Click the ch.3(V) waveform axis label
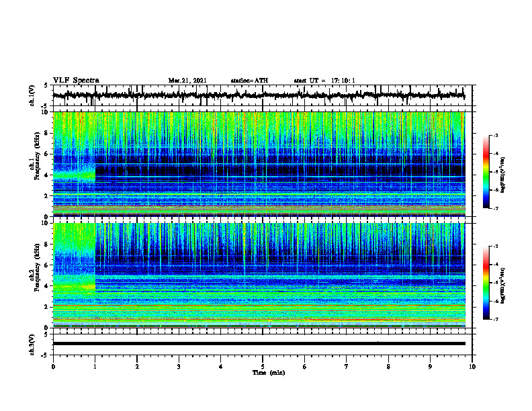The image size is (532, 411). pos(32,345)
